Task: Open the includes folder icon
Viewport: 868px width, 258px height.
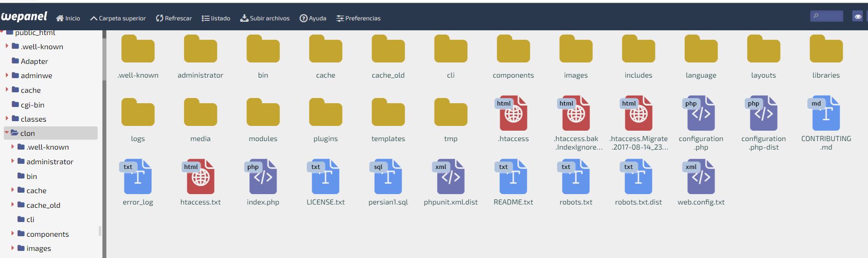Action: [x=639, y=48]
